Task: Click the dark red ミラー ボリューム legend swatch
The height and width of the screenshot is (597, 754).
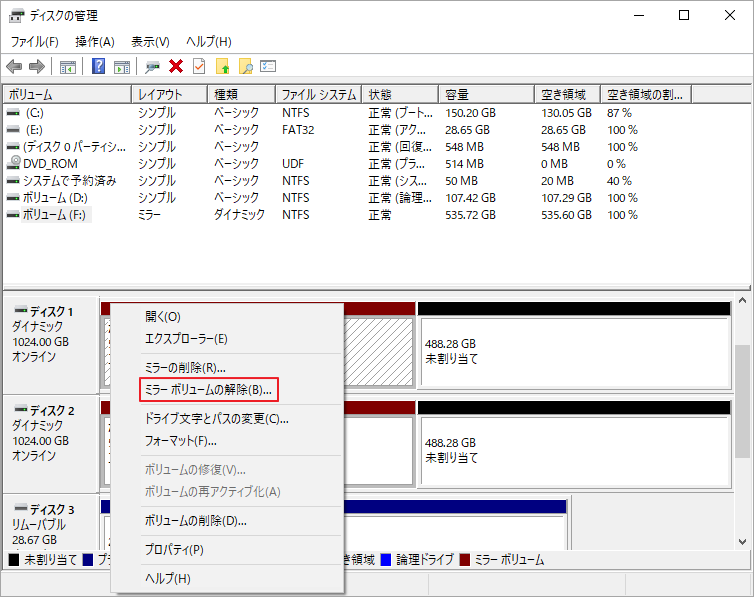Action: [x=465, y=560]
